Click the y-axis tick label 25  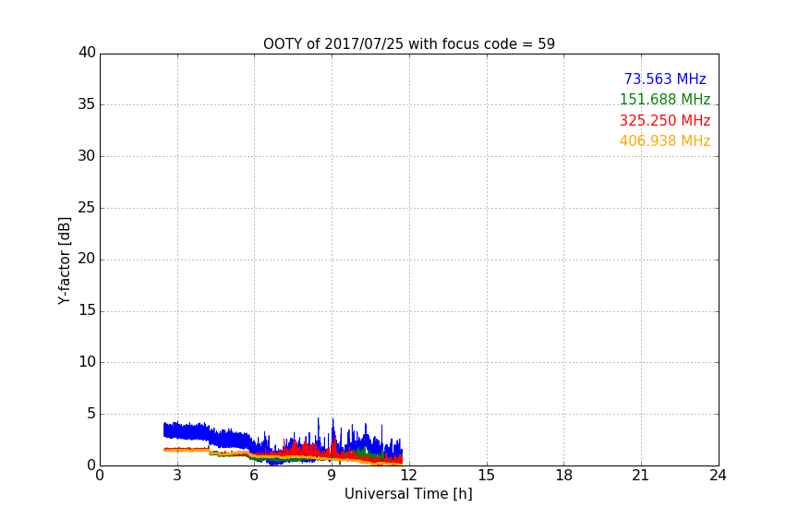coord(87,208)
